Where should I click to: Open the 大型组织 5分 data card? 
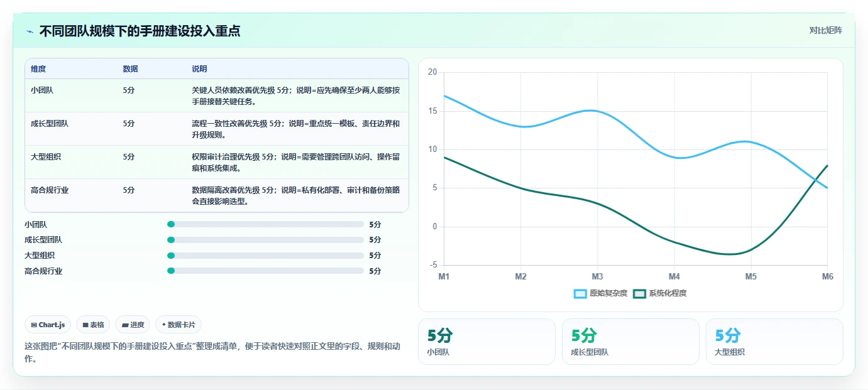tap(774, 342)
